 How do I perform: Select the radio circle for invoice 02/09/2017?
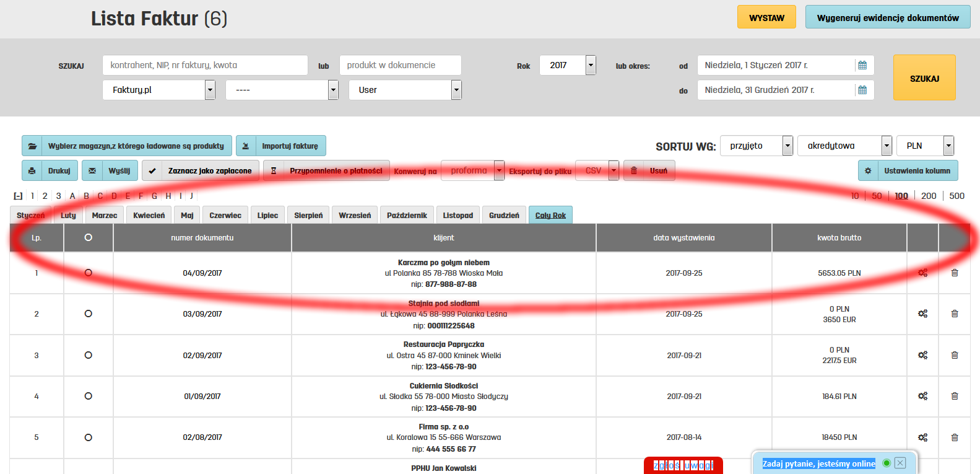tap(89, 355)
